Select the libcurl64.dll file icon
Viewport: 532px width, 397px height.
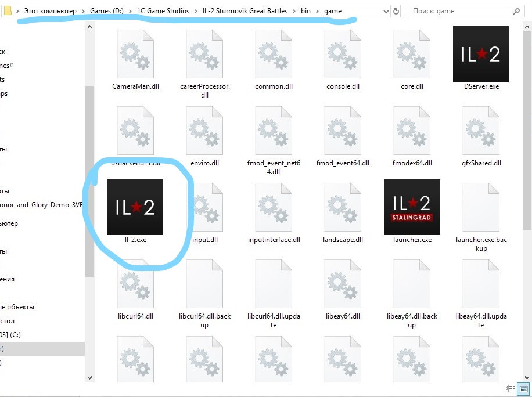(x=135, y=284)
